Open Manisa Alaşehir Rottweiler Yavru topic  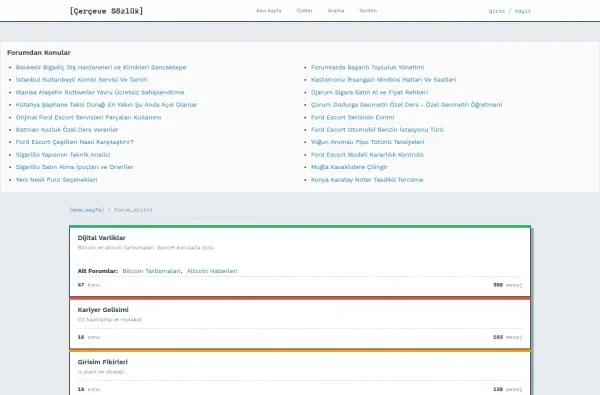tap(100, 92)
